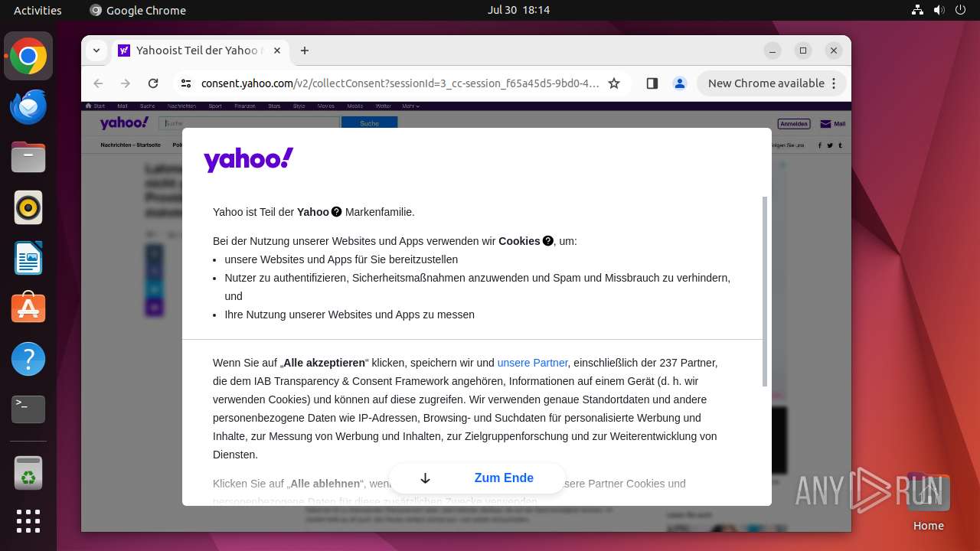Bookmark this tab with star icon
Screen dimensions: 980x551
tap(614, 83)
